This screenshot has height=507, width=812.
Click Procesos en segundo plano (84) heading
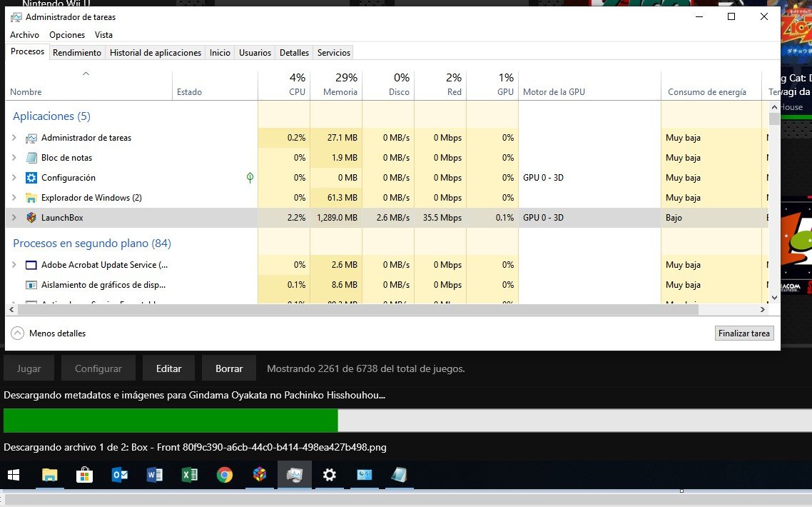92,243
